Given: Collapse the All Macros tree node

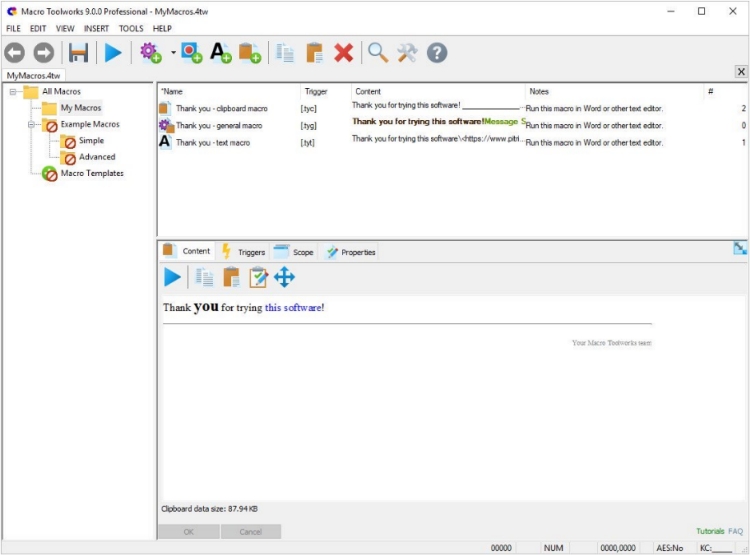Looking at the screenshot, I should click(13, 91).
